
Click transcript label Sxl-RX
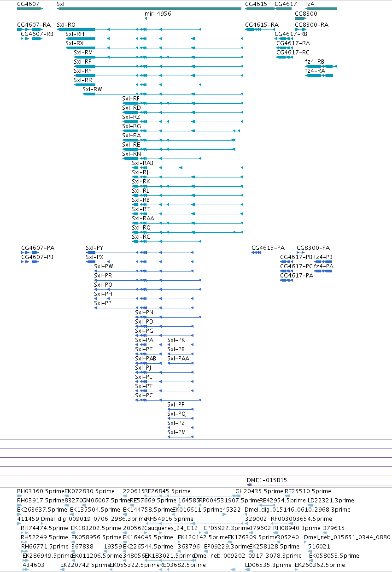coord(75,43)
